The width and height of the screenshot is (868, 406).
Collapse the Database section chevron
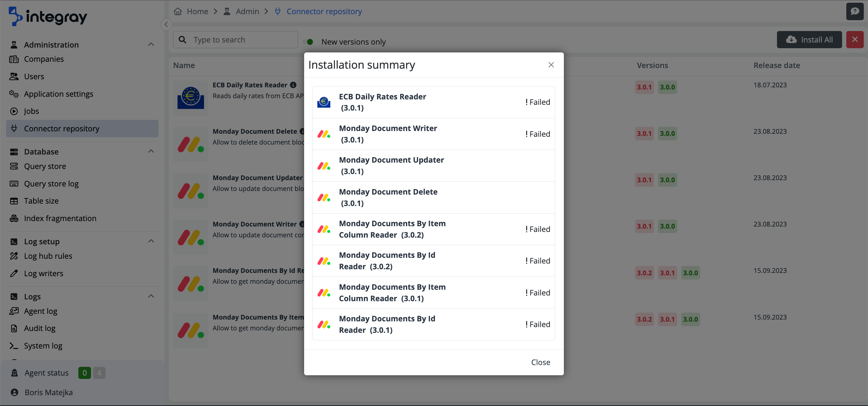(x=151, y=151)
